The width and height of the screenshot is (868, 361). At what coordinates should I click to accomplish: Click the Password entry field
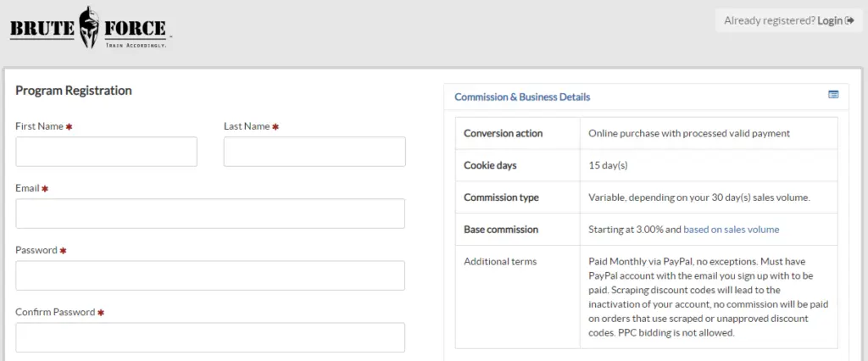(x=210, y=275)
